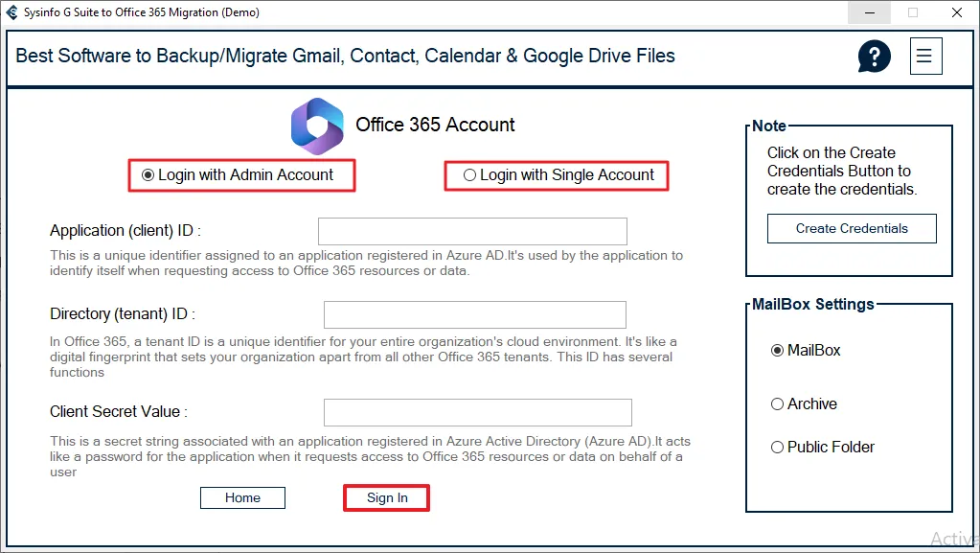Minimize the migration tool window
Screen dimensions: 980x553
870,12
